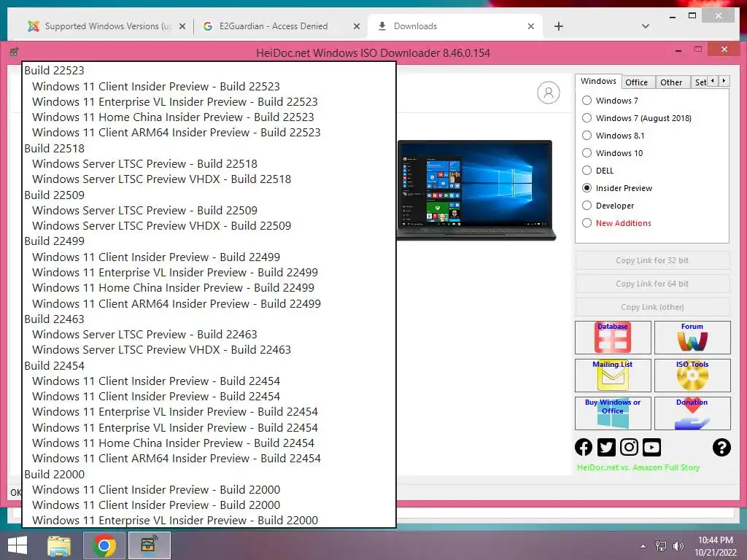Viewport: 747px width, 560px height.
Task: Open the YouTube social icon
Action: coord(651,447)
